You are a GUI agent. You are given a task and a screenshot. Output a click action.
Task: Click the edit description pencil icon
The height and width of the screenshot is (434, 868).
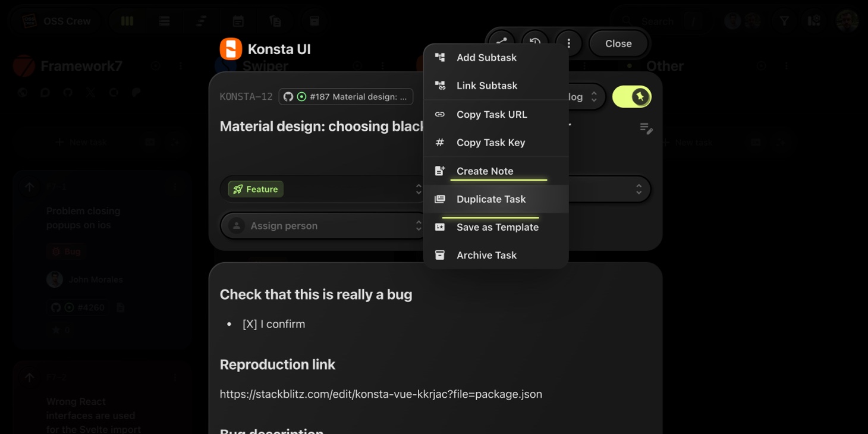pyautogui.click(x=646, y=128)
